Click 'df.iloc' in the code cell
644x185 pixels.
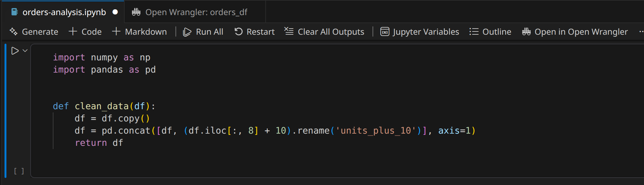[x=207, y=131]
